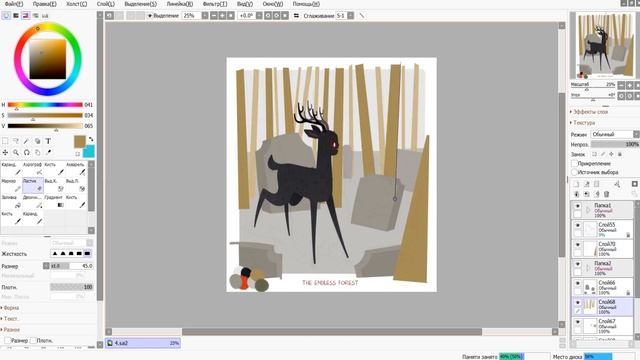
Task: Choose the Акварель watercolor brush
Action: click(x=76, y=169)
